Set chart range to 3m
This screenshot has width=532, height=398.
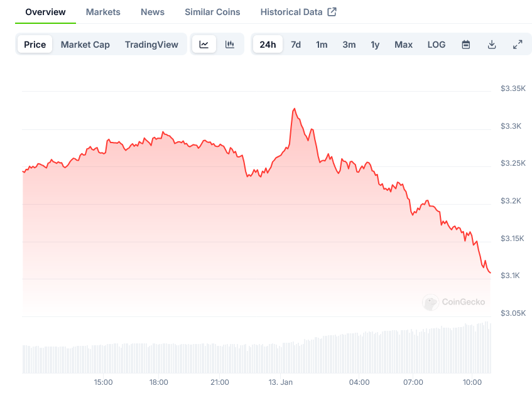[349, 45]
